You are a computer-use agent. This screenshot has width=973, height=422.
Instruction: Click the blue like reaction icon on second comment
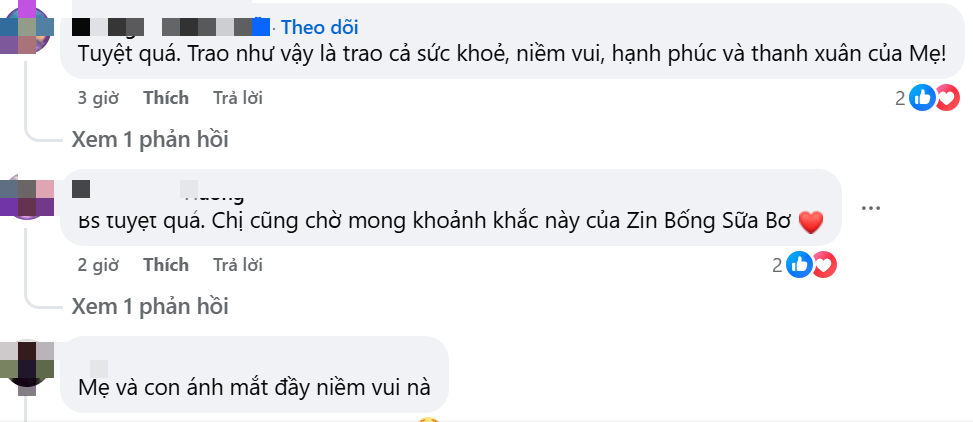tap(799, 265)
